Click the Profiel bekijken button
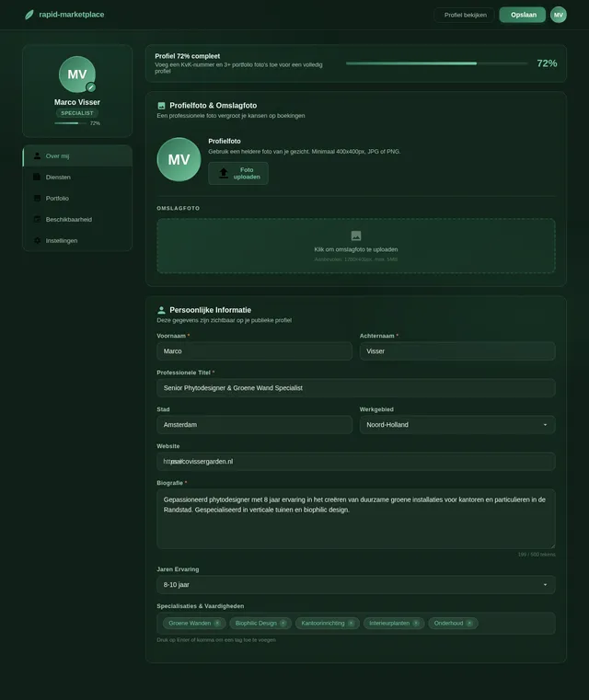Image resolution: width=589 pixels, height=700 pixels. coord(465,15)
